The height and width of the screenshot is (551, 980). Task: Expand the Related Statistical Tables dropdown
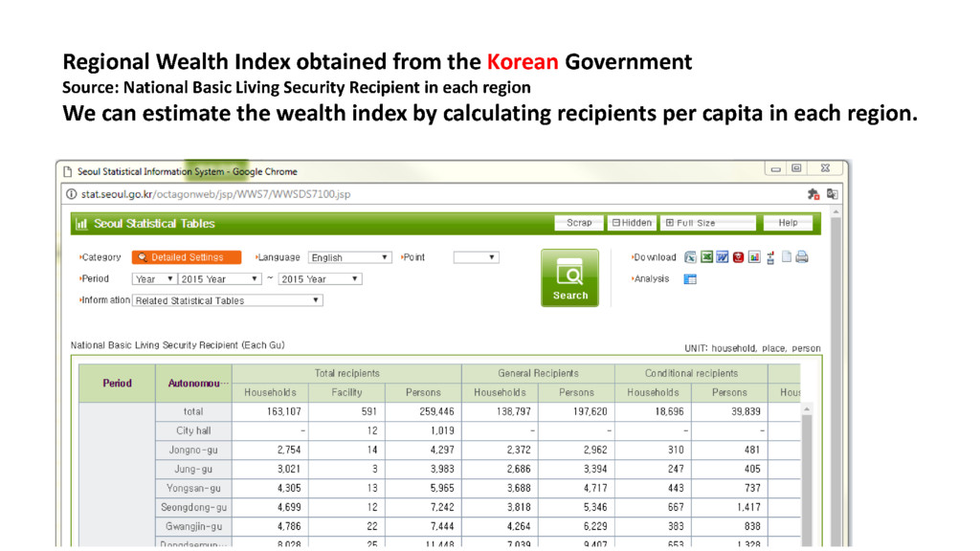click(x=227, y=300)
